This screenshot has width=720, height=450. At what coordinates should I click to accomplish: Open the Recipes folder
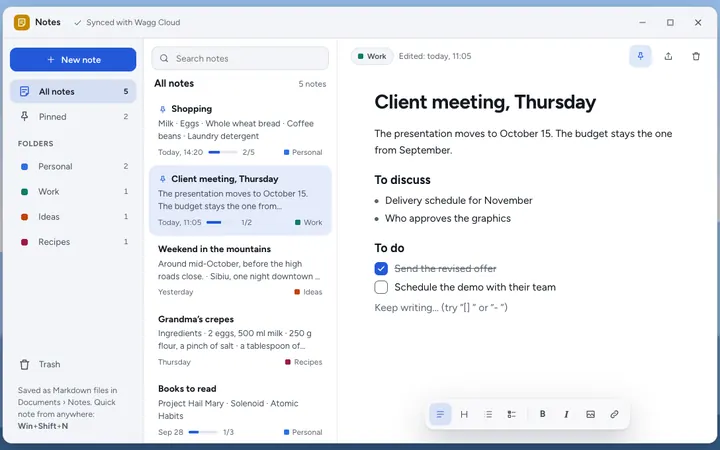point(73,242)
